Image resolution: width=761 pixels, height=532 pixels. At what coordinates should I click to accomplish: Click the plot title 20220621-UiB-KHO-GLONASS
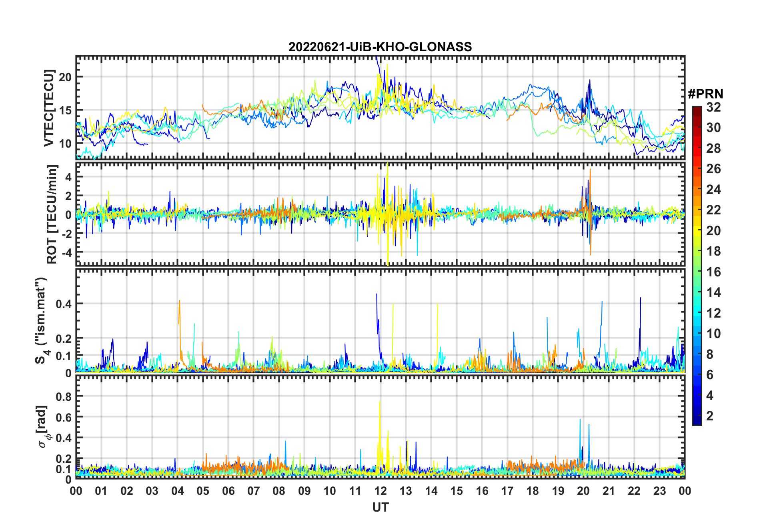tap(380, 47)
